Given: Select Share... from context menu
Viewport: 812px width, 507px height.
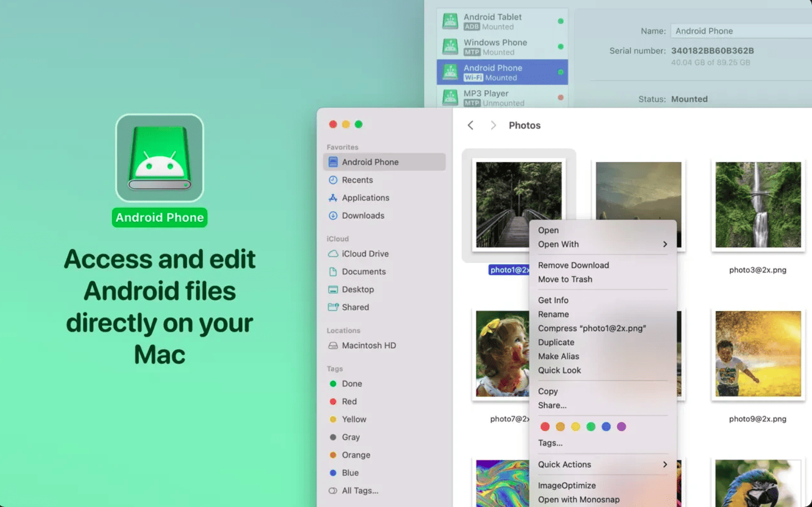Looking at the screenshot, I should tap(552, 405).
